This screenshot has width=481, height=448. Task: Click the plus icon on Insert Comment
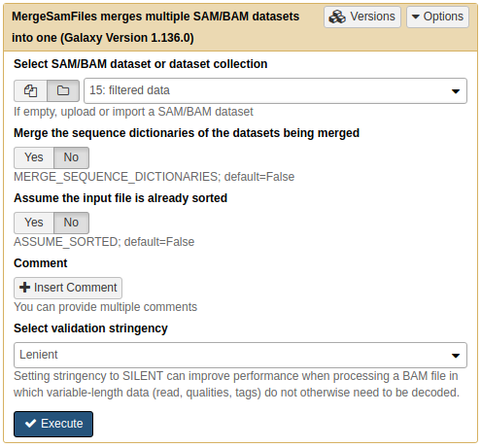[24, 288]
